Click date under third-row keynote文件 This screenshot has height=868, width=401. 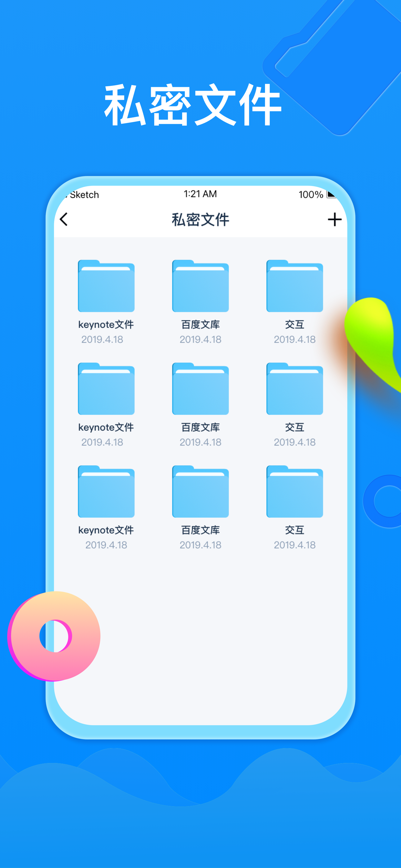(x=106, y=545)
